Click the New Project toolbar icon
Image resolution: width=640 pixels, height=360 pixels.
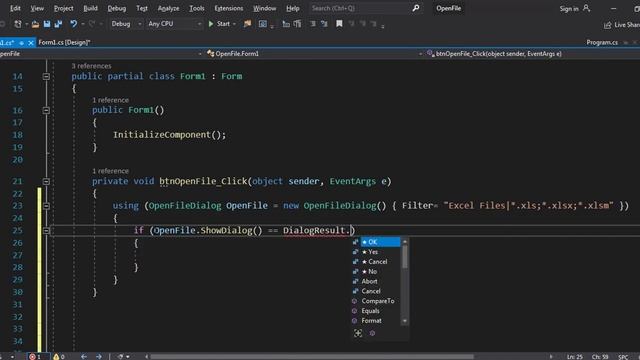(x=18, y=24)
